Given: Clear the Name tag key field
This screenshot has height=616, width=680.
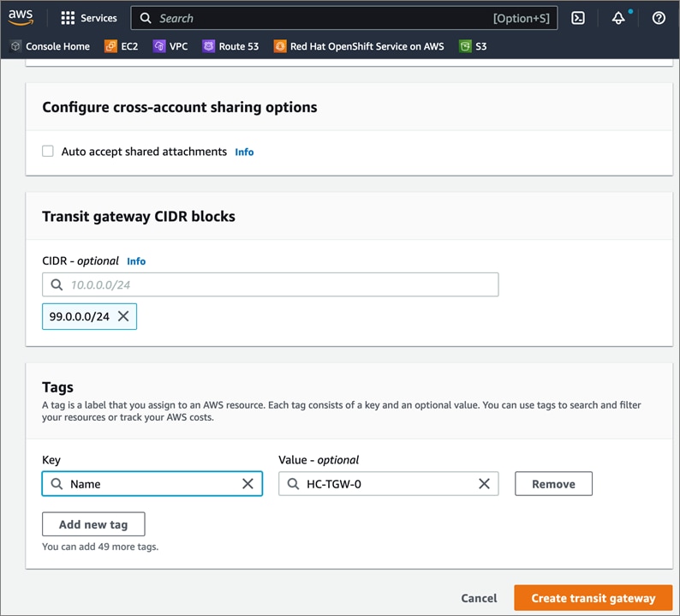Looking at the screenshot, I should coord(248,484).
